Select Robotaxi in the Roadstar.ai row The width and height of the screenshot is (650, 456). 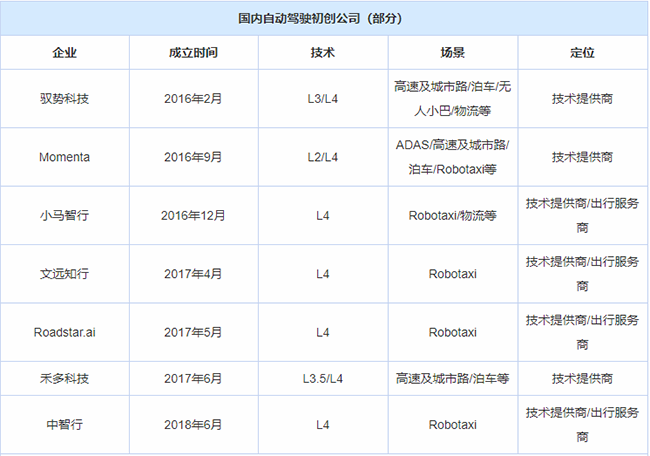coord(453,332)
